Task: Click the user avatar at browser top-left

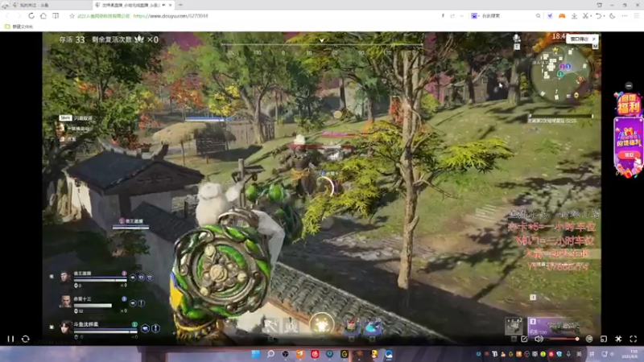Action: coord(5,5)
